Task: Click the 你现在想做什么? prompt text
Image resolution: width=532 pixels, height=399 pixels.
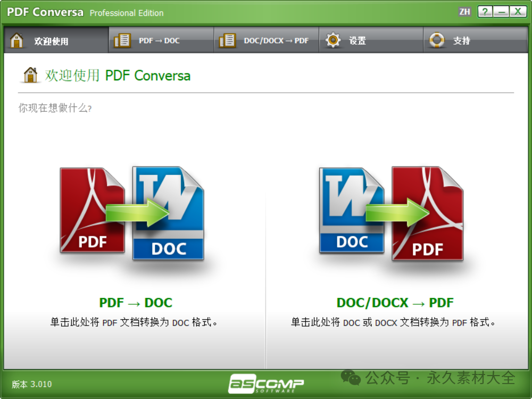Action: point(55,108)
